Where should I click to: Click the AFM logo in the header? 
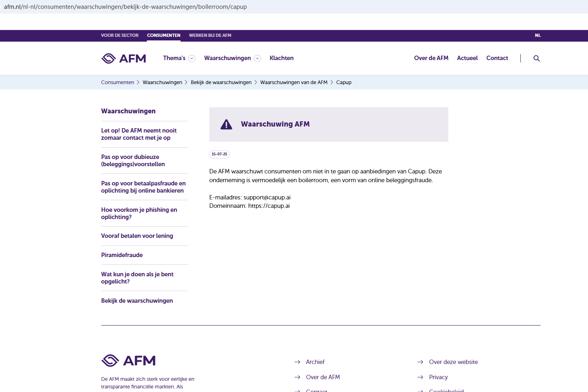pyautogui.click(x=124, y=58)
